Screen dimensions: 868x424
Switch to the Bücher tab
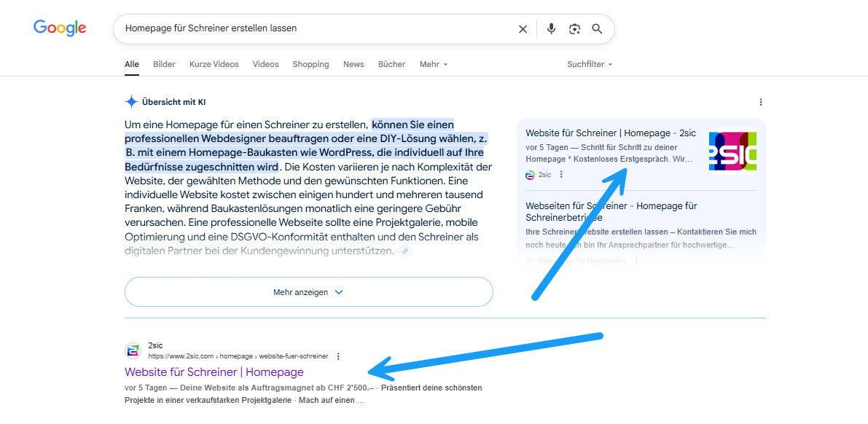(x=392, y=64)
